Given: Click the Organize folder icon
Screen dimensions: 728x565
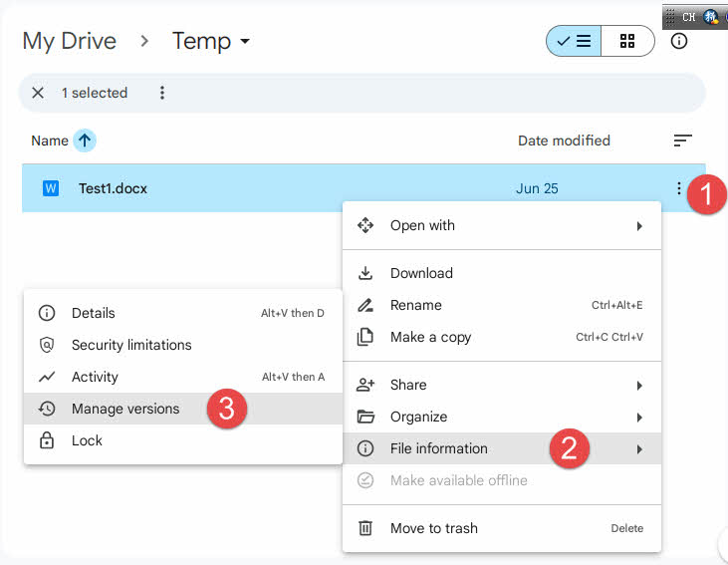Looking at the screenshot, I should 365,417.
